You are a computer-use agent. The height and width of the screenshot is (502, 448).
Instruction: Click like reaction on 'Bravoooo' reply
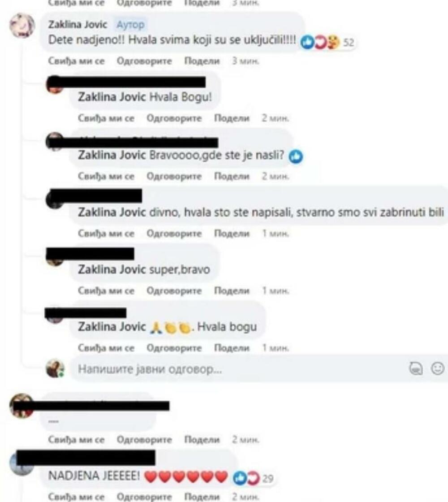click(x=296, y=156)
